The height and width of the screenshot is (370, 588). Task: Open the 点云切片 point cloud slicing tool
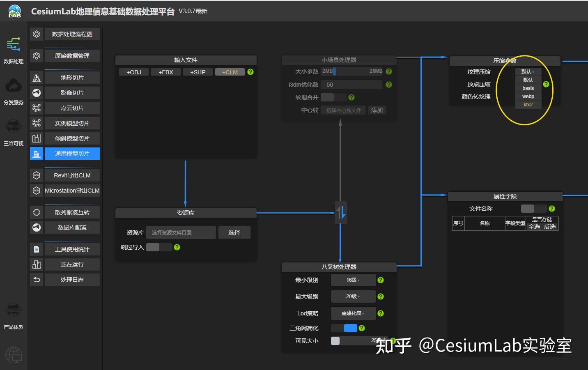36,108
